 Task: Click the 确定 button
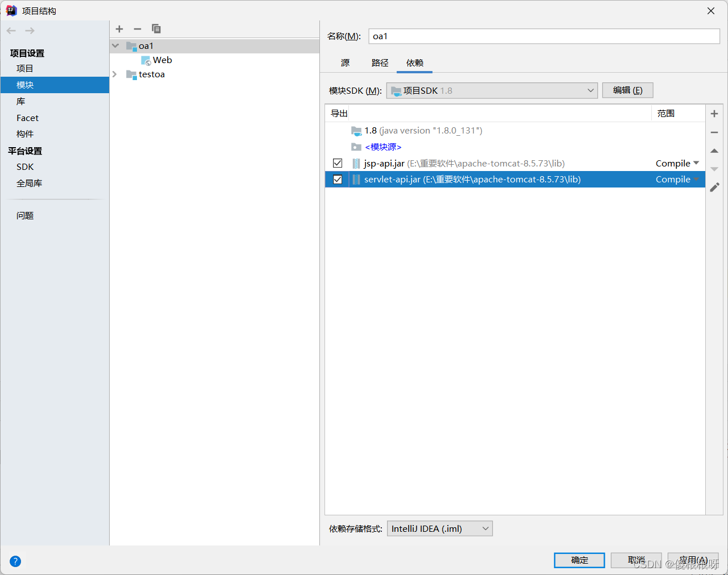(580, 560)
